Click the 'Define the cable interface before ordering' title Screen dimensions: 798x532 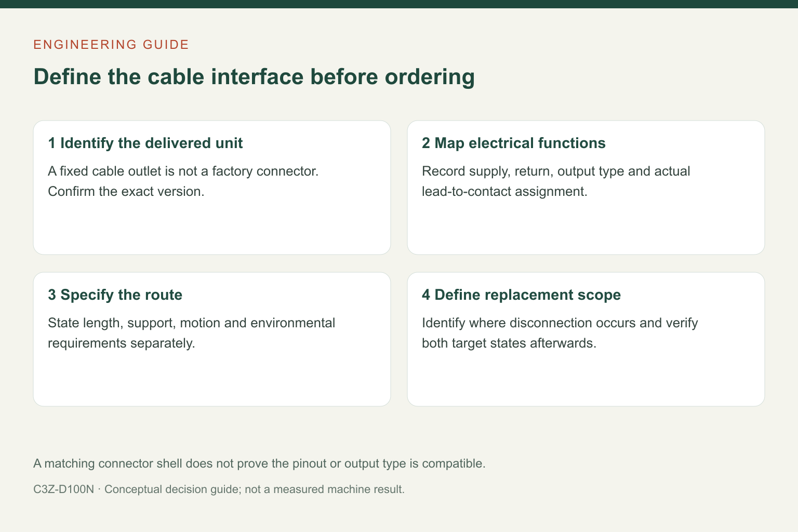point(254,77)
